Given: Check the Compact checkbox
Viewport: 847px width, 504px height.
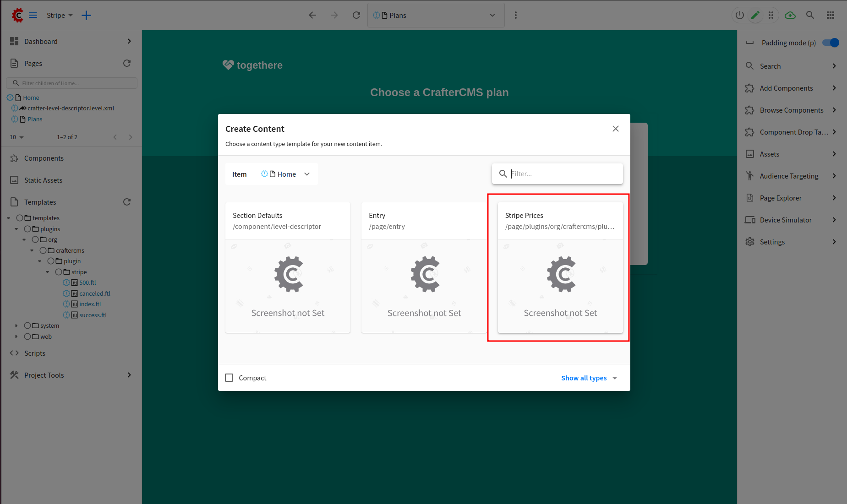Looking at the screenshot, I should [229, 378].
